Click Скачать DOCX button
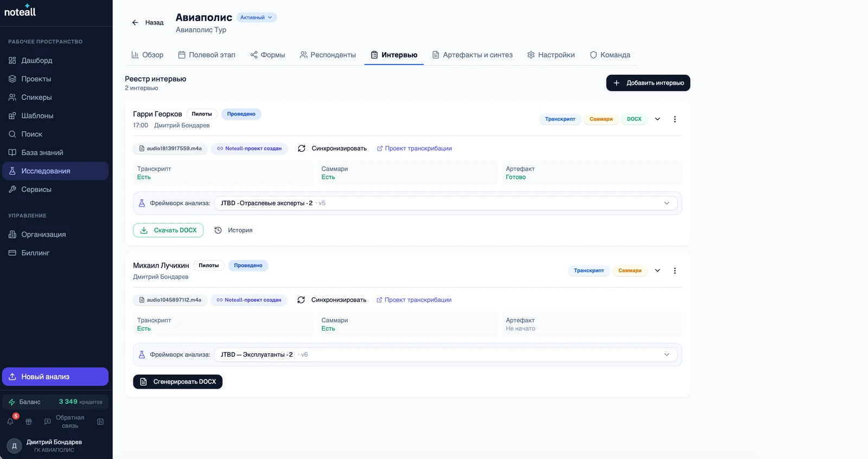 point(168,230)
